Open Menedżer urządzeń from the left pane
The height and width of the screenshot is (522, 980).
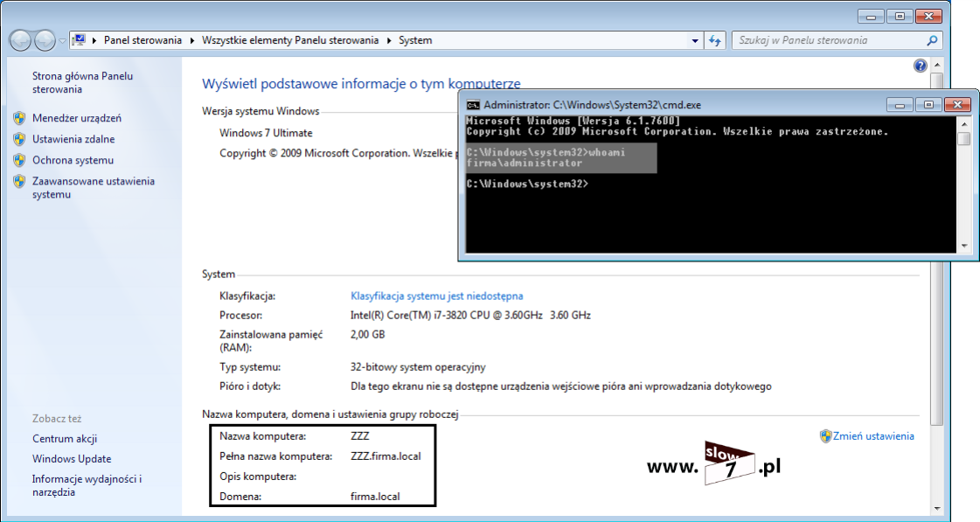pos(76,118)
